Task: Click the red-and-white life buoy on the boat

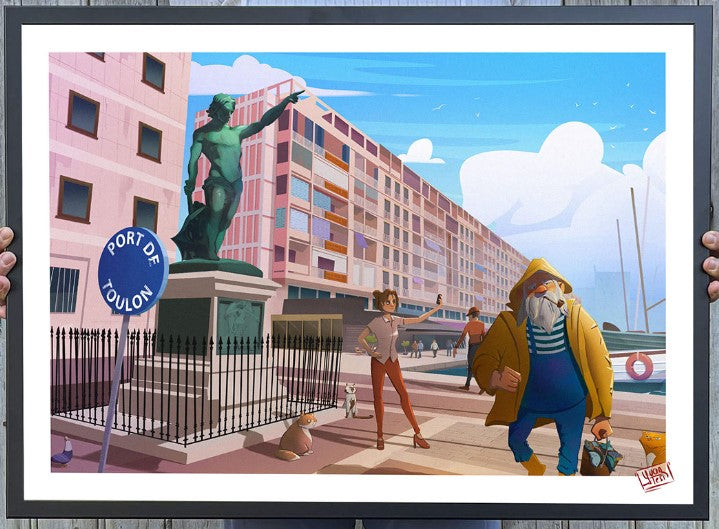Action: coord(639,367)
